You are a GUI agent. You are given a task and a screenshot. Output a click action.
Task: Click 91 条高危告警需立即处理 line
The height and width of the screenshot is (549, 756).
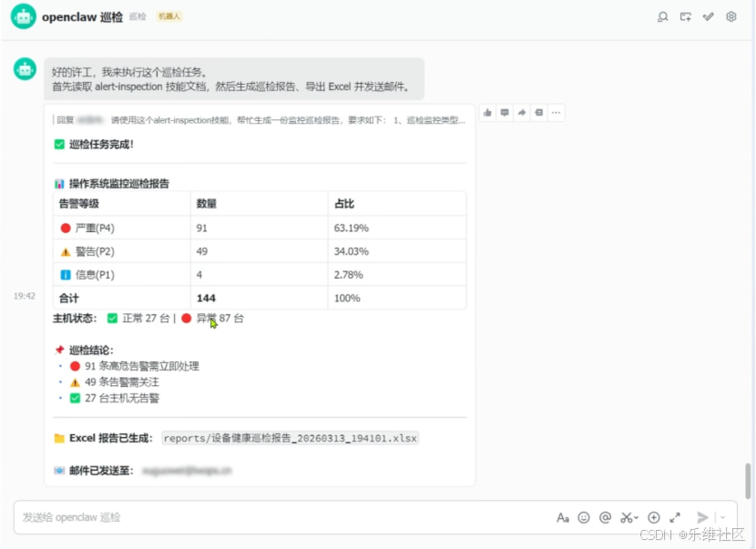coord(142,366)
